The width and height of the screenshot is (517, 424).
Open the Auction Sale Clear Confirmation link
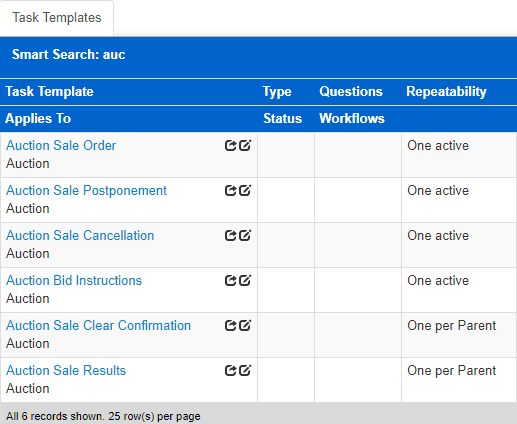98,325
